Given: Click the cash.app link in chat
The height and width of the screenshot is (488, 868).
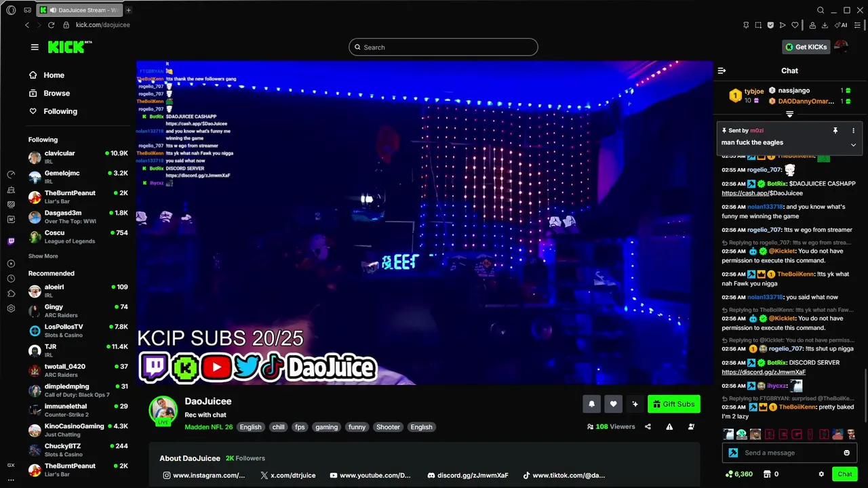Looking at the screenshot, I should (762, 193).
